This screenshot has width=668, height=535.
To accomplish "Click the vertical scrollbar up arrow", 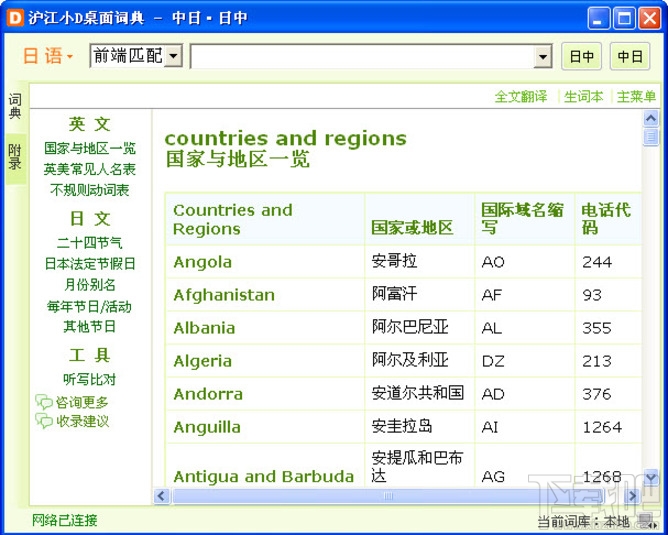I will [x=651, y=118].
